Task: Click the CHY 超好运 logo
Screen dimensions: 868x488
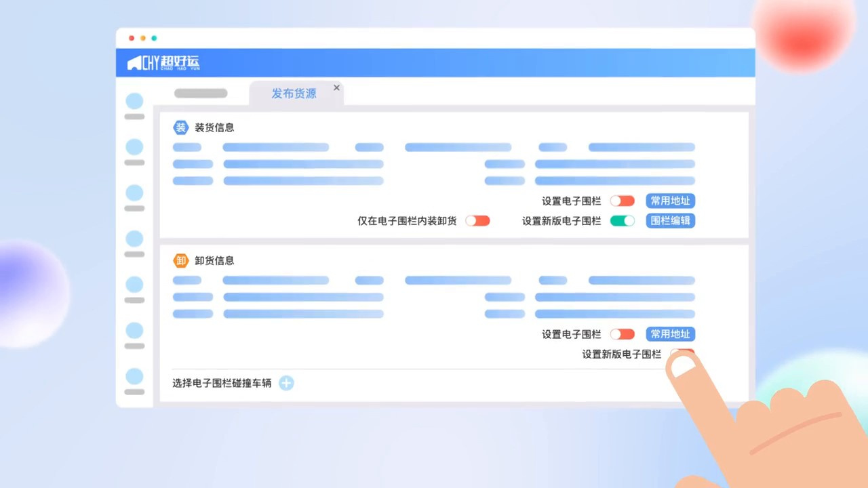Action: click(x=163, y=63)
